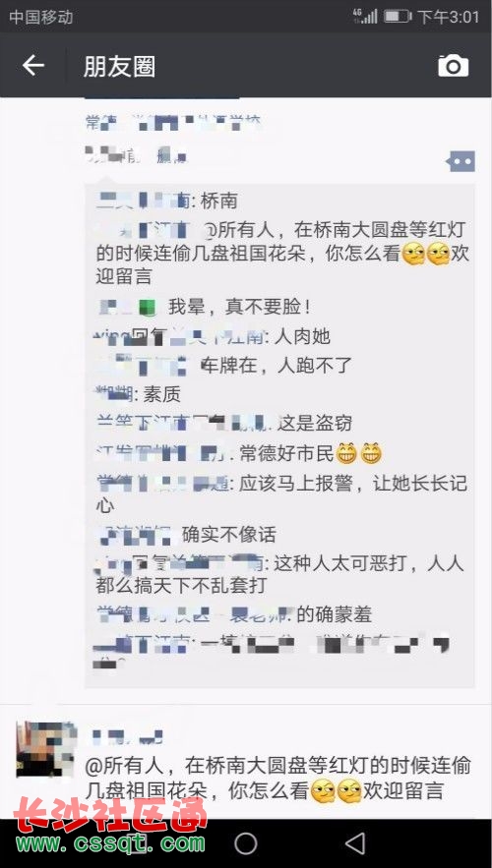Tap the Android back triangle button

pyautogui.click(x=354, y=843)
